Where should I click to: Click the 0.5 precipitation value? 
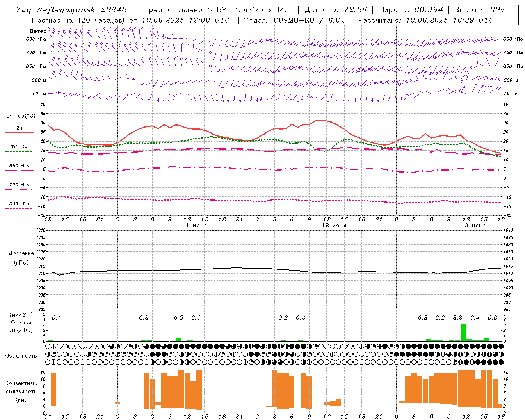pyautogui.click(x=178, y=317)
